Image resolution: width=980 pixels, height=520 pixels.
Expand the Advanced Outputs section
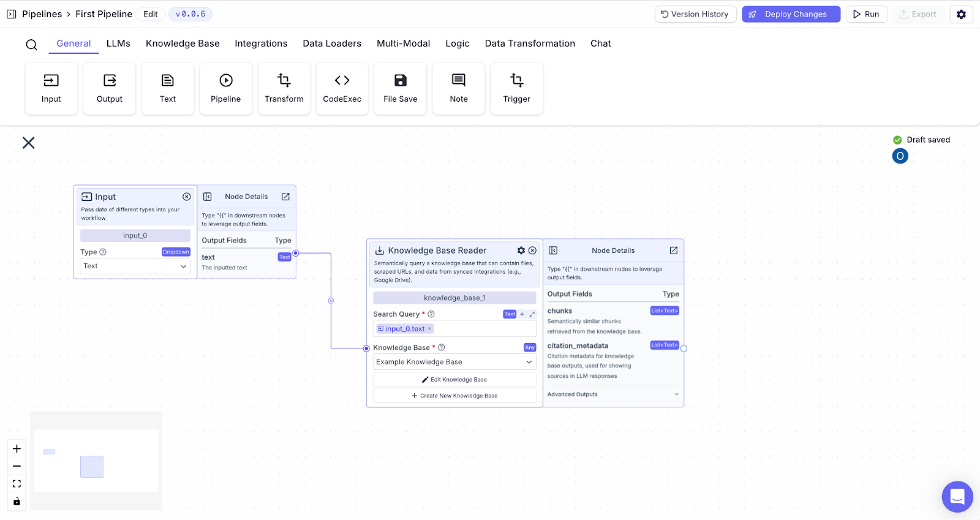point(613,394)
